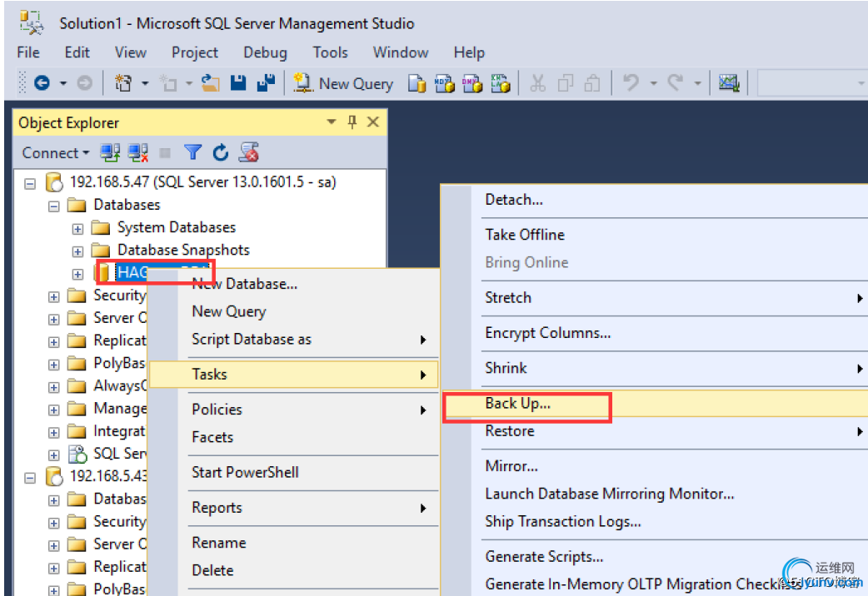The height and width of the screenshot is (596, 868).
Task: Select the 192.168.5.47 server node
Action: pos(202,182)
